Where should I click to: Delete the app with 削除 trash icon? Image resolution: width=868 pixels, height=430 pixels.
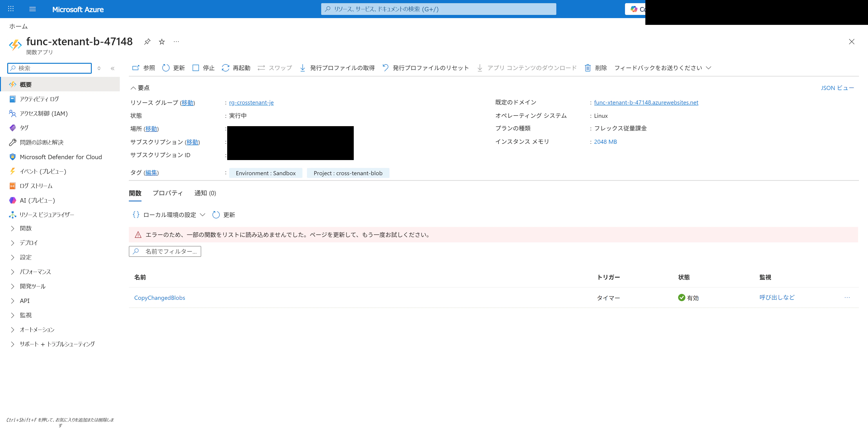[588, 68]
